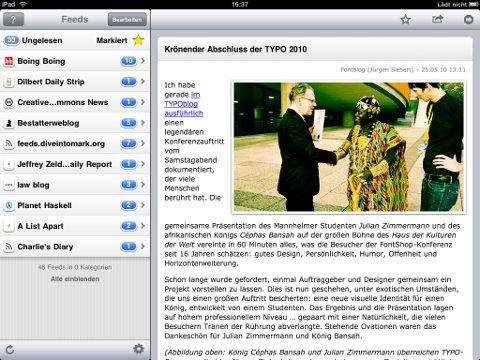
Task: Follow the "im TYPOblog ausführlich" link
Action: point(184,104)
